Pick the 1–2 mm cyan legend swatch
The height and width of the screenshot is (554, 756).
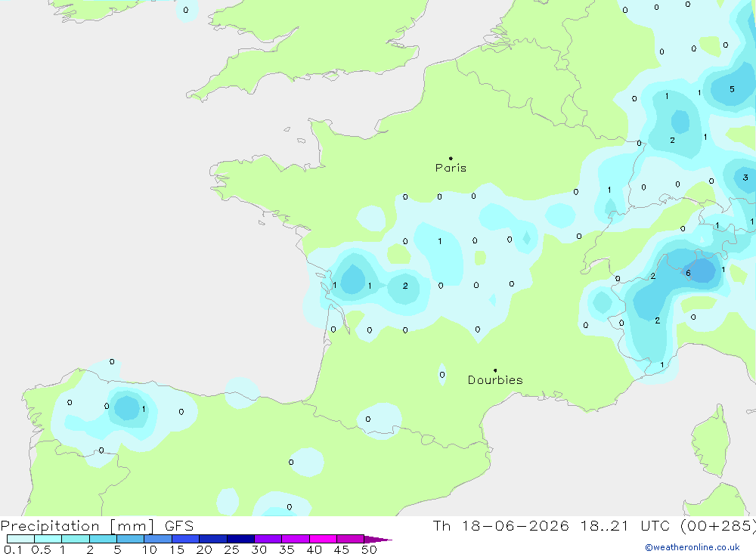(x=76, y=539)
